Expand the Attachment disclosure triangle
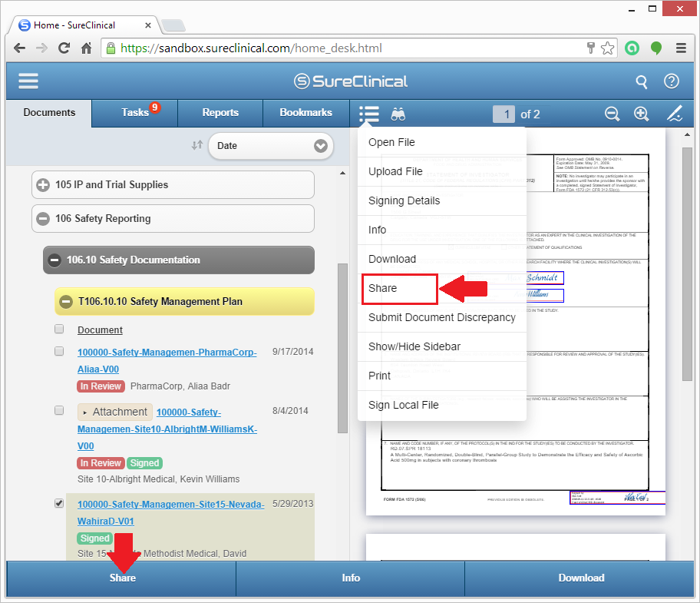This screenshot has height=603, width=700. pyautogui.click(x=85, y=412)
